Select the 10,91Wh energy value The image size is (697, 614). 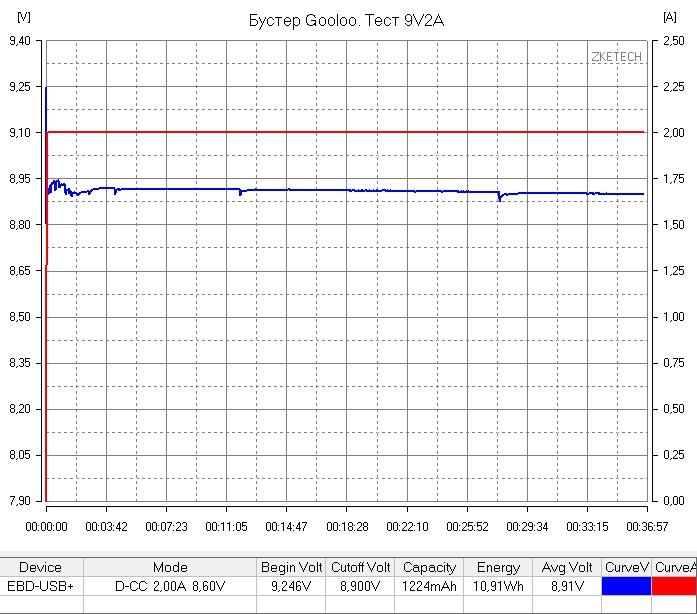[x=497, y=587]
